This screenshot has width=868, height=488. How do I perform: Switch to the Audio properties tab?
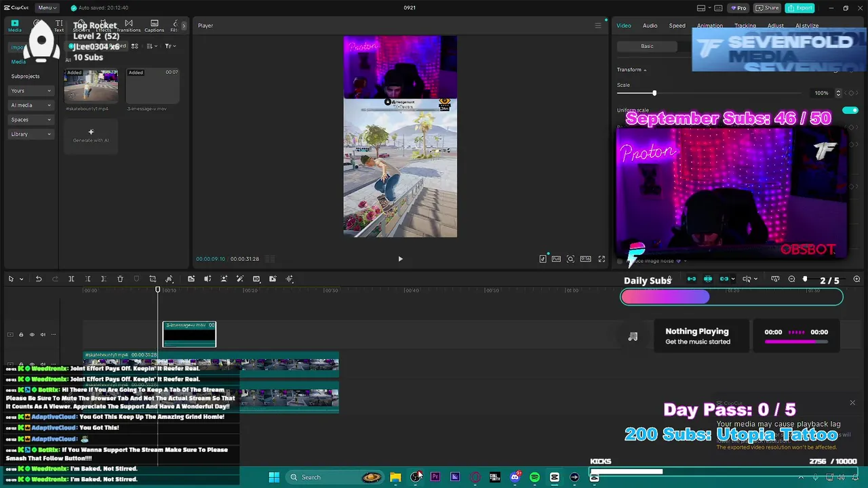coord(650,26)
